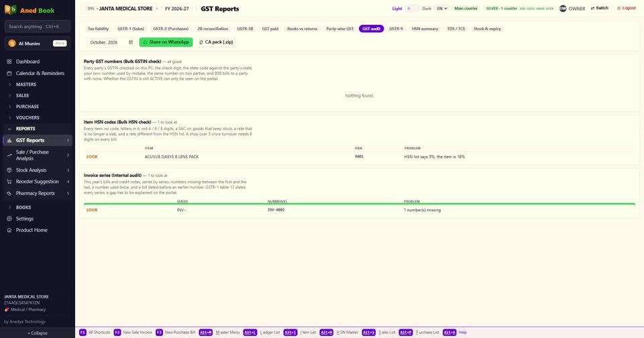Screen dimensions: 644x338
Task: Click the Alt+H HSN Master badge
Action: point(327,332)
